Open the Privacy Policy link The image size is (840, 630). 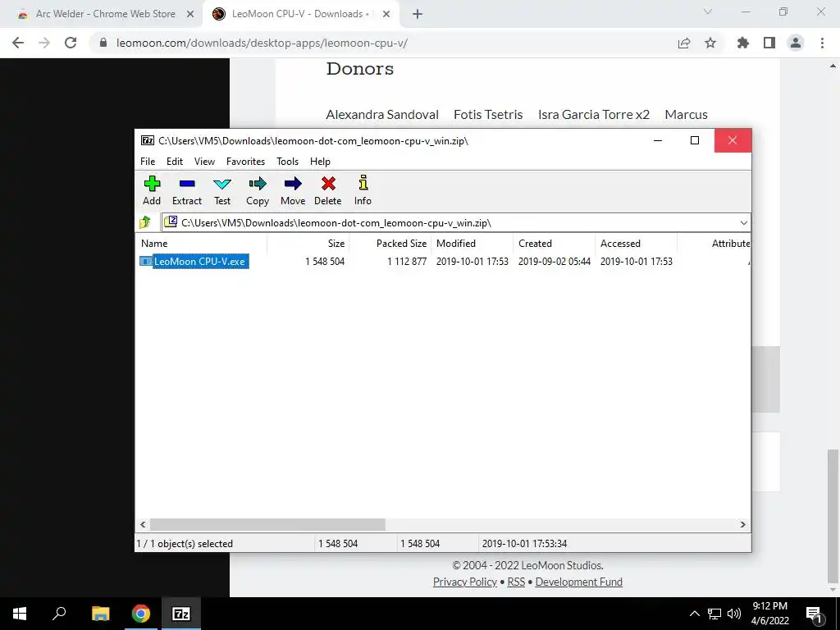[x=465, y=582]
